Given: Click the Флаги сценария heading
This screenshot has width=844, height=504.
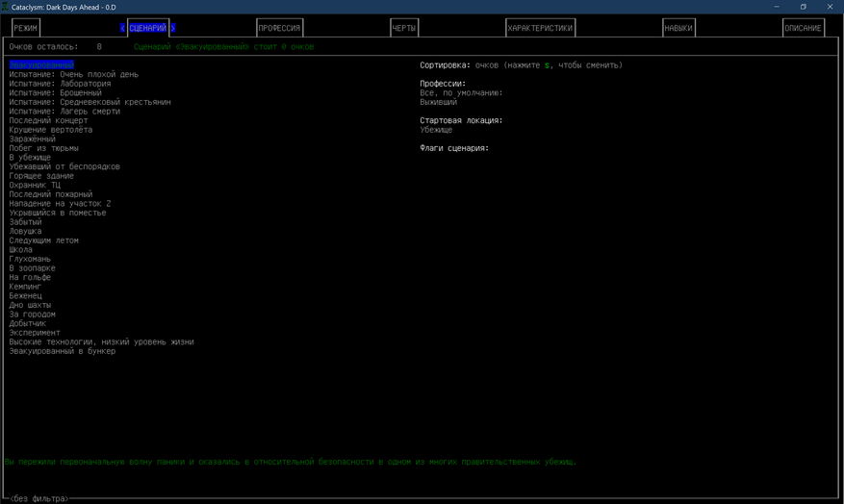Looking at the screenshot, I should (x=454, y=148).
